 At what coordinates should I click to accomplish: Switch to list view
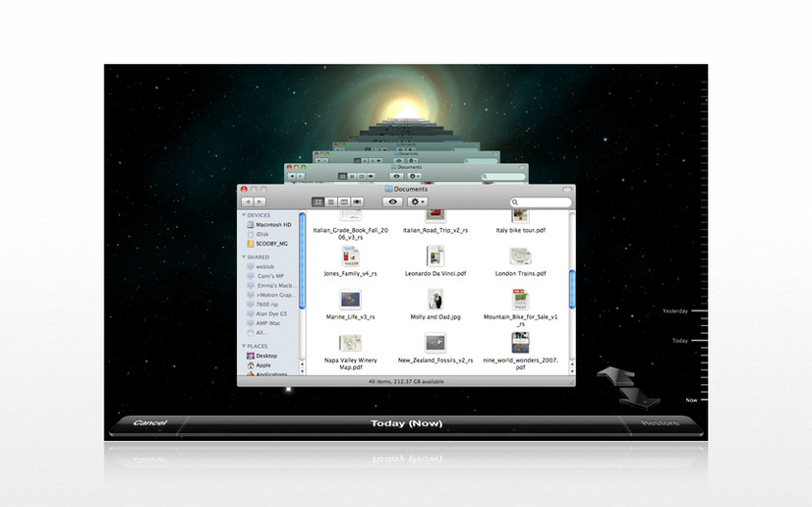(331, 201)
